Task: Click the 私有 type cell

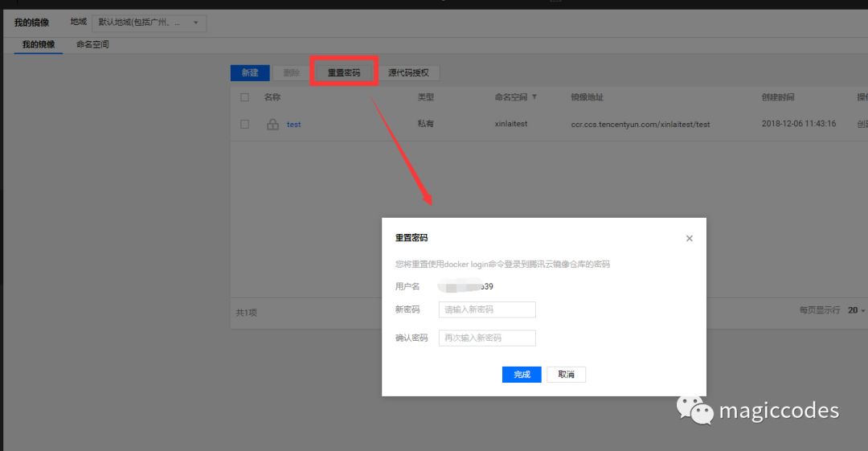Action: [426, 124]
